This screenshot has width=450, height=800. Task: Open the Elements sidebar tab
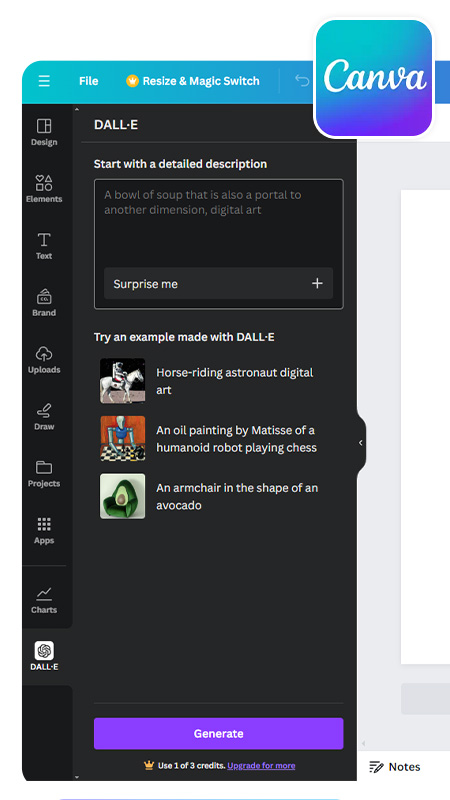pos(44,189)
